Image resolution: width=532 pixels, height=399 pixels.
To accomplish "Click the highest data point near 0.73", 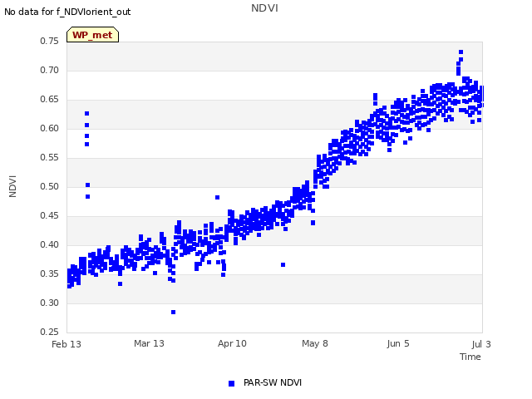I will [461, 52].
